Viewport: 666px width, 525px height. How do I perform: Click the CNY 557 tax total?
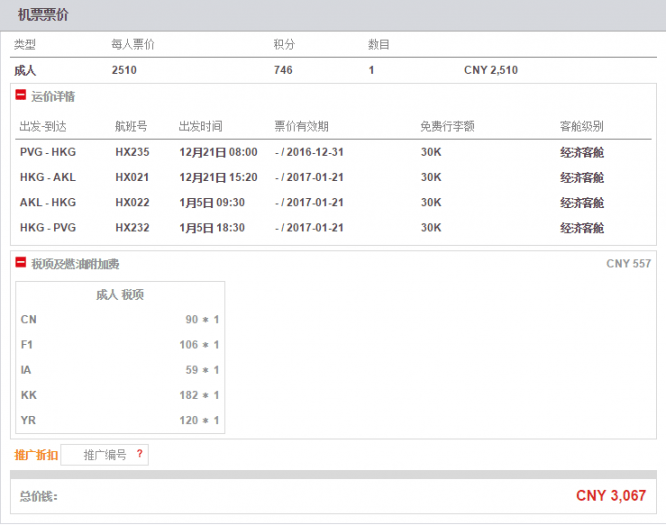click(629, 263)
